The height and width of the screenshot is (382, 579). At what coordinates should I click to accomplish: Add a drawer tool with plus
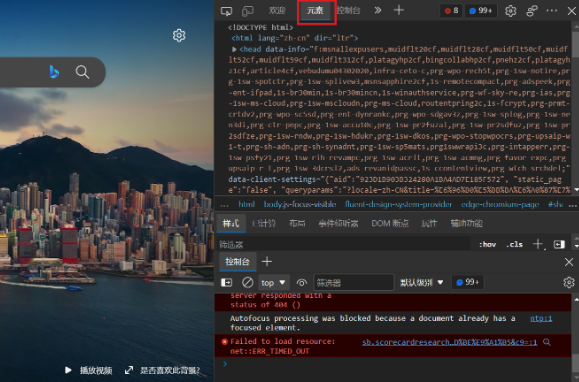pyautogui.click(x=267, y=262)
